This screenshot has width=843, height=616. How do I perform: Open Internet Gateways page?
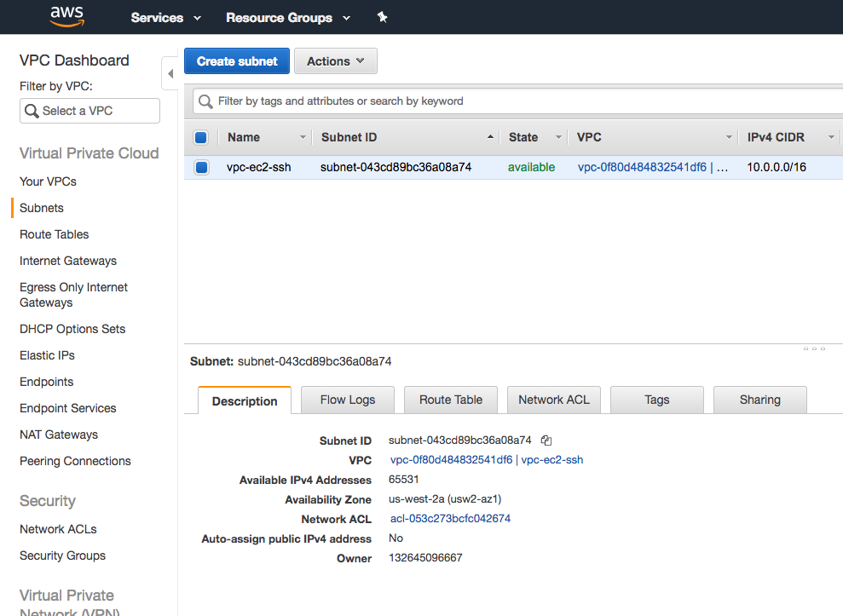click(67, 261)
